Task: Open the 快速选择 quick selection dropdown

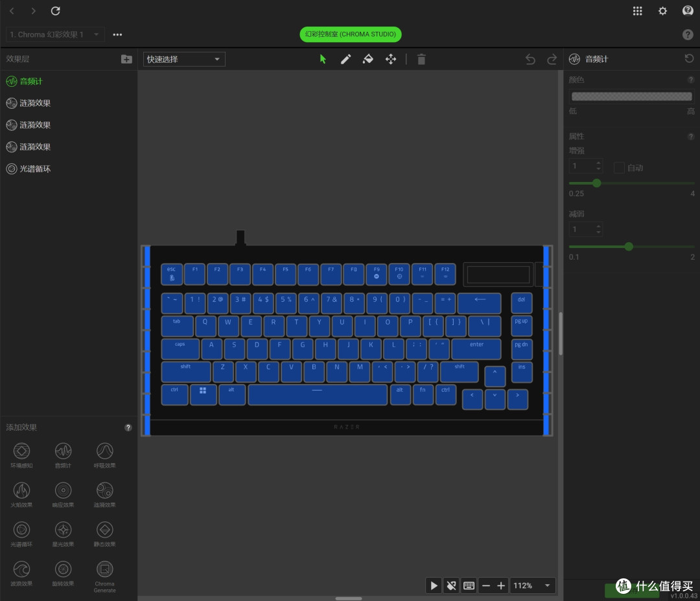Action: pyautogui.click(x=184, y=59)
